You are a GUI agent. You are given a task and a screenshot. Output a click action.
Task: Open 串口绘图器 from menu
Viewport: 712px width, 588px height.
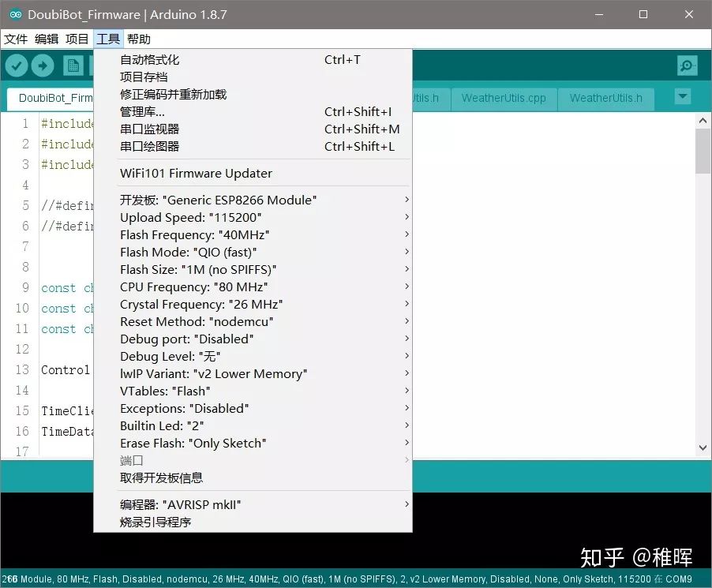pyautogui.click(x=253, y=146)
